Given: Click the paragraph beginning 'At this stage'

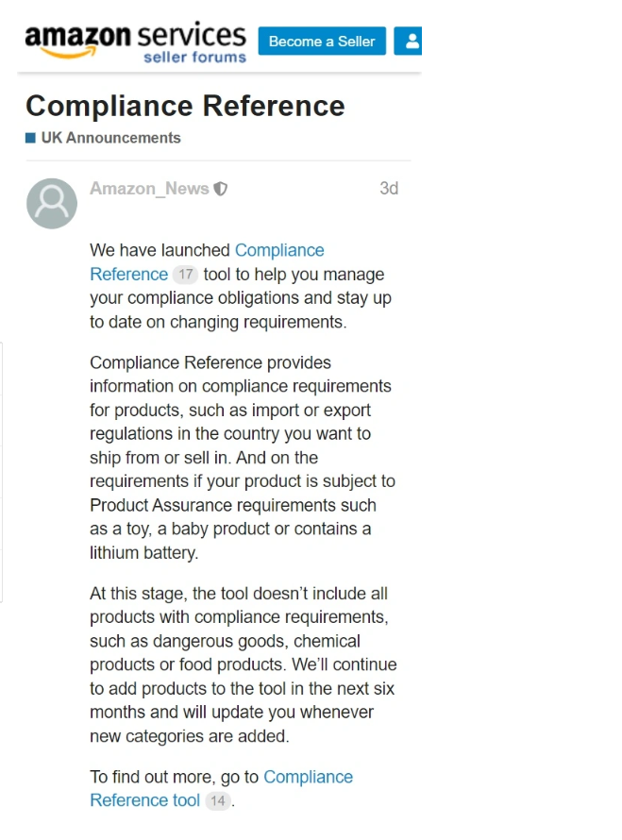Looking at the screenshot, I should tap(244, 664).
